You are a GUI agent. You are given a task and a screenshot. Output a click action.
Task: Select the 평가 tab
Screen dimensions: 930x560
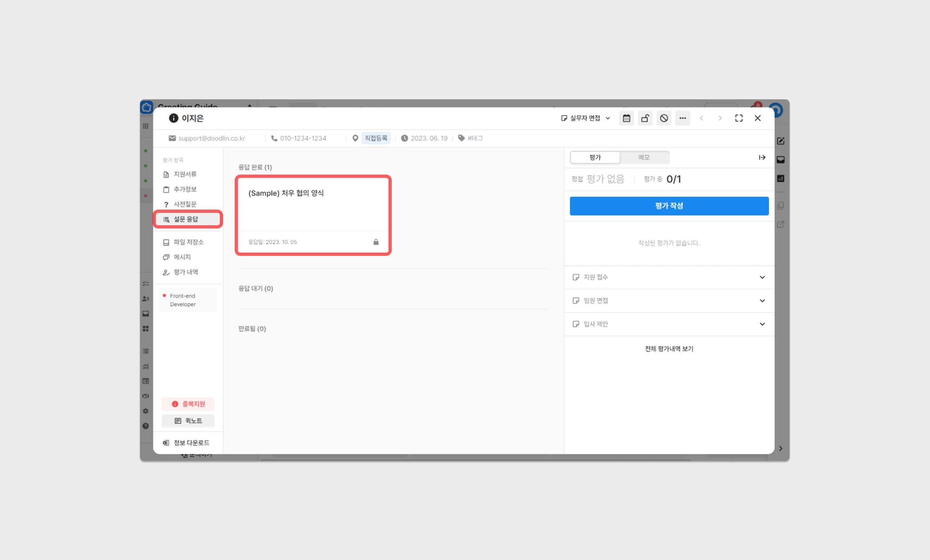click(x=595, y=157)
